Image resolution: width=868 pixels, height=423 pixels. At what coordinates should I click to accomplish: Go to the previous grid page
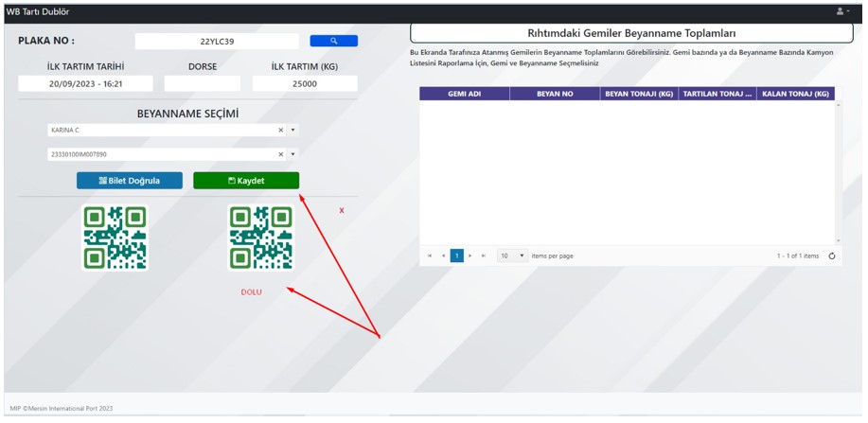[x=443, y=256]
